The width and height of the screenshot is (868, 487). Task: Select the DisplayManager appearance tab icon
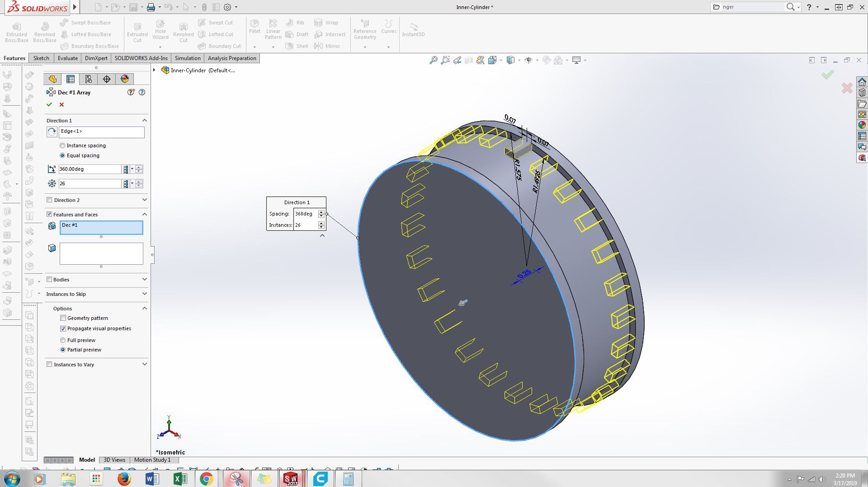[x=125, y=79]
